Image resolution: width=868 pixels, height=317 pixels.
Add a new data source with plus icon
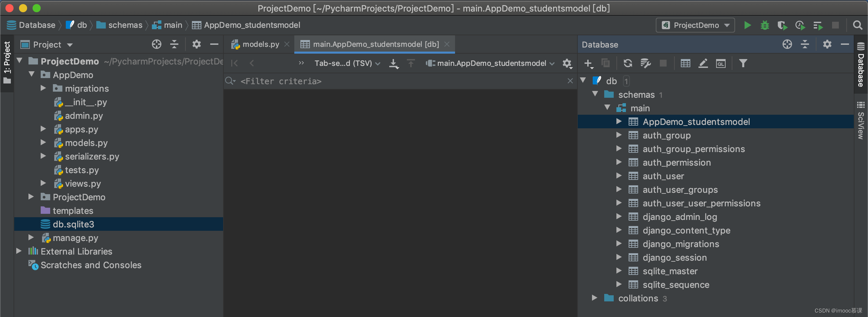coord(588,63)
